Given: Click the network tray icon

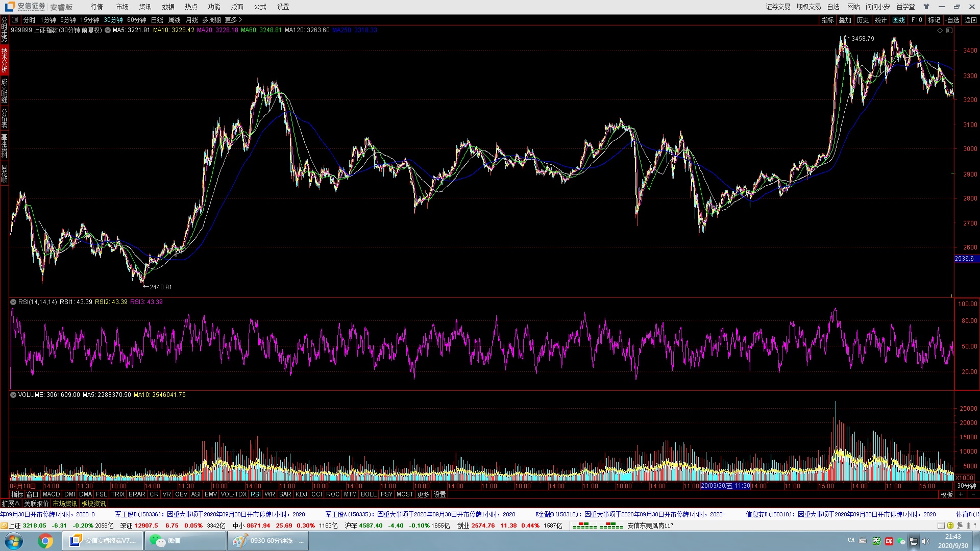Looking at the screenshot, I should click(914, 541).
